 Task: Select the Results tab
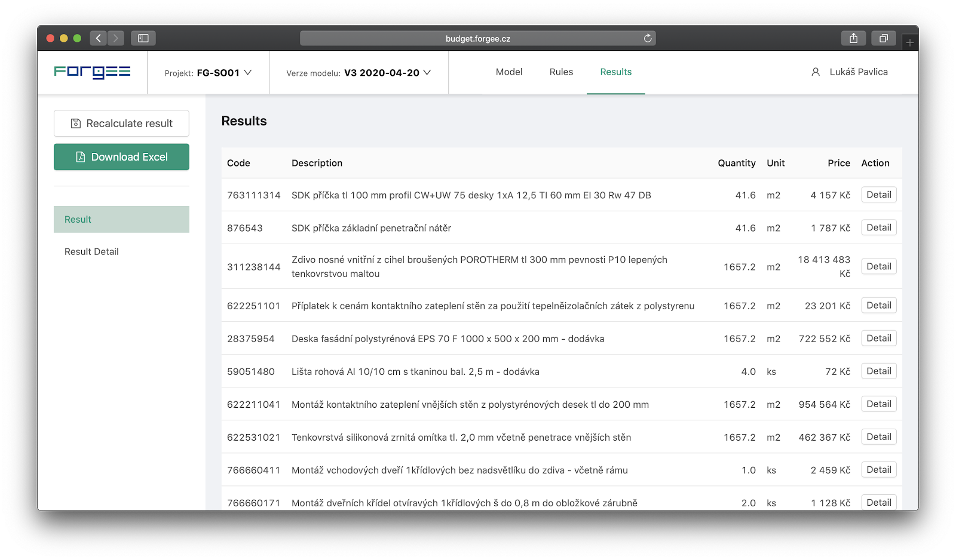pyautogui.click(x=615, y=72)
